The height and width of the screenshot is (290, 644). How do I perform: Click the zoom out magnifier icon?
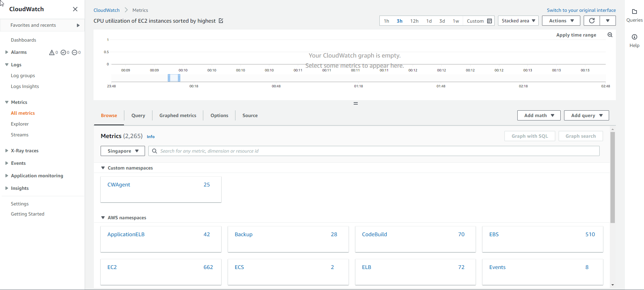(610, 35)
